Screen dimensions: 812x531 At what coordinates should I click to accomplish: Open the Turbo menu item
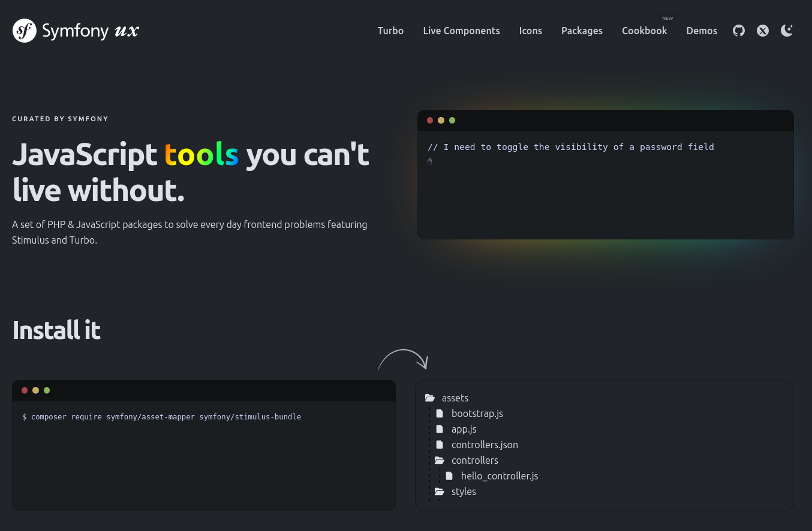point(390,31)
